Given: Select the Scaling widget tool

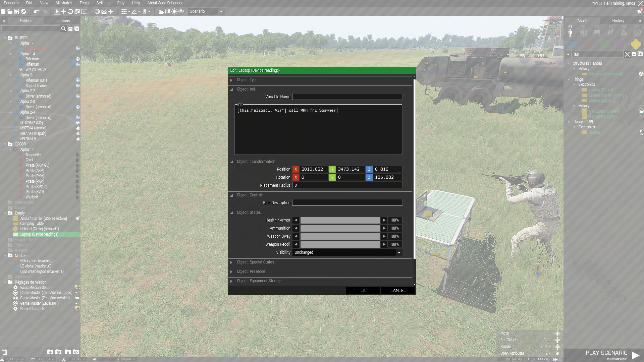Looking at the screenshot, I should [77, 11].
